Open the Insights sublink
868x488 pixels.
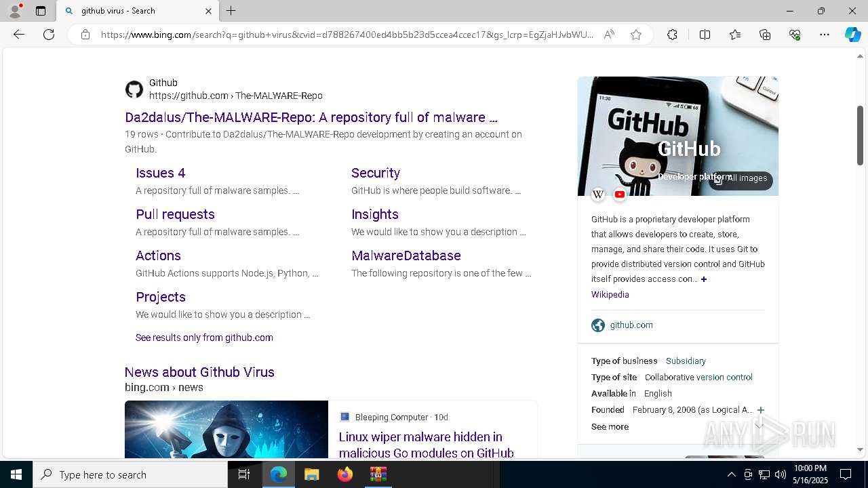click(x=375, y=214)
